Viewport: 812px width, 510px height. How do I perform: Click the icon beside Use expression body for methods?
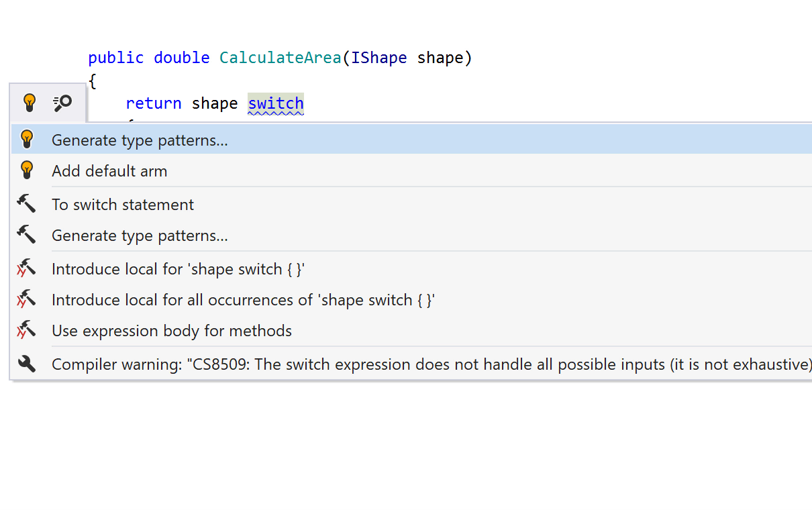(27, 330)
